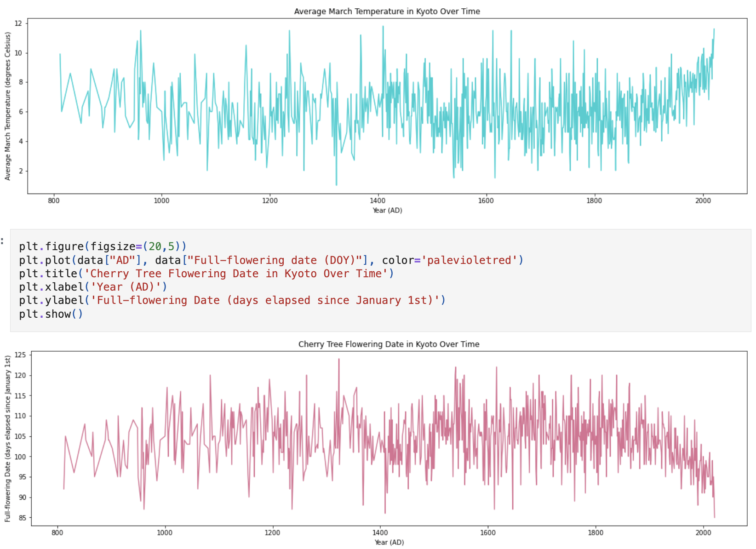Click the Average March Temperature chart title
The image size is (756, 549).
click(x=387, y=11)
